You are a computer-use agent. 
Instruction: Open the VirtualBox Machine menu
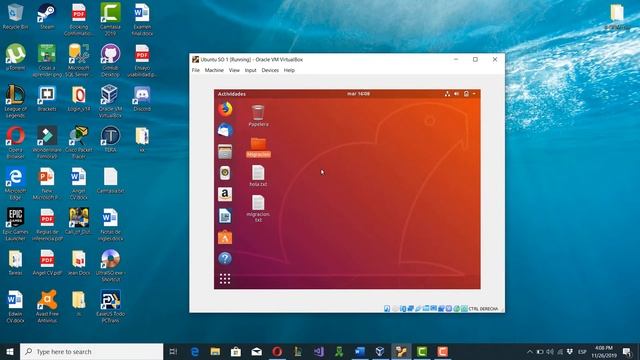click(214, 70)
